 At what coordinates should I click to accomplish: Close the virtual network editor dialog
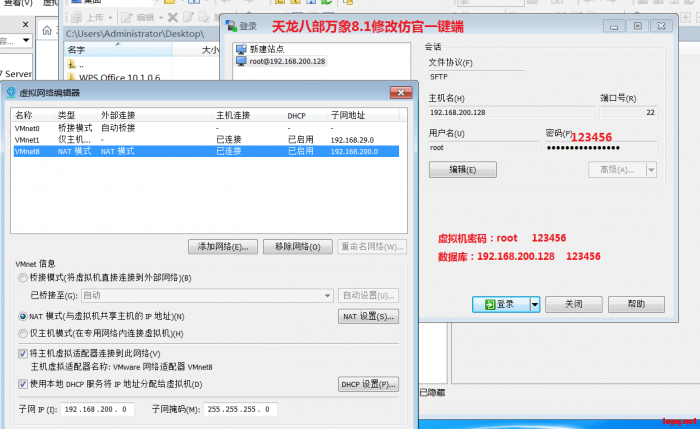tap(401, 92)
